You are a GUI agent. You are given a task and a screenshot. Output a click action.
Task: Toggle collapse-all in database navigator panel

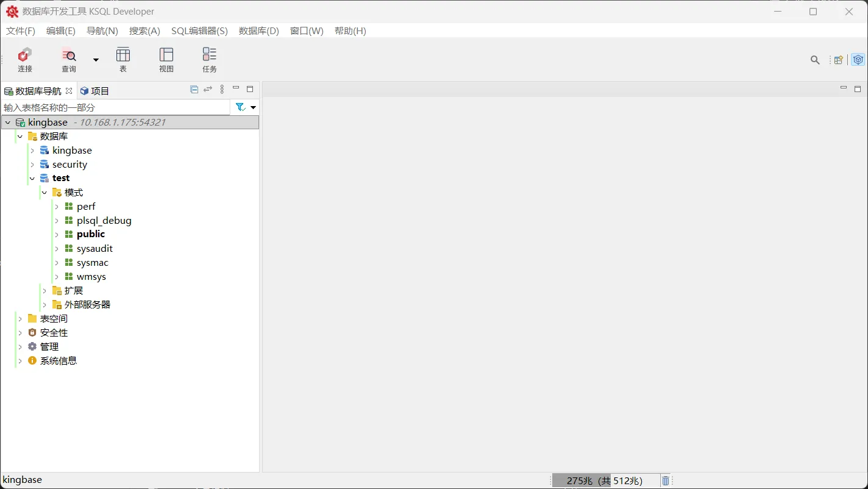click(193, 89)
